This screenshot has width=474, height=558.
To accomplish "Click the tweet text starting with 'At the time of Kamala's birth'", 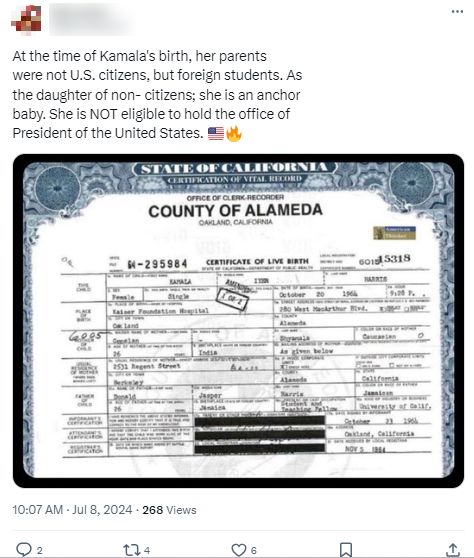I will (157, 95).
